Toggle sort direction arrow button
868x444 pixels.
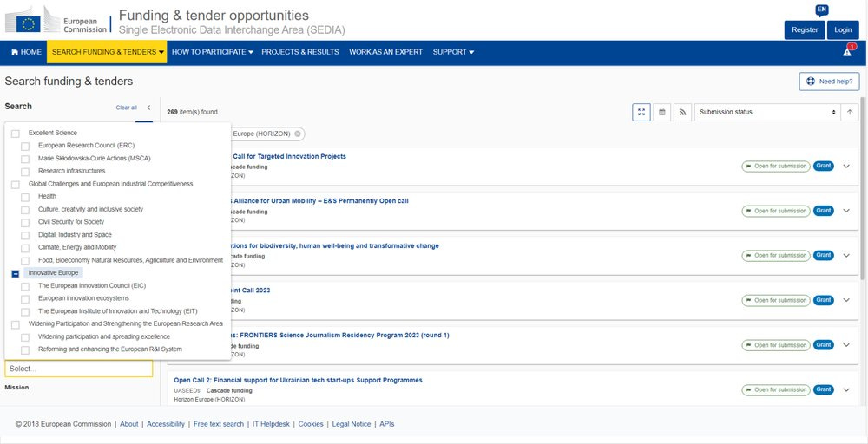click(x=849, y=112)
